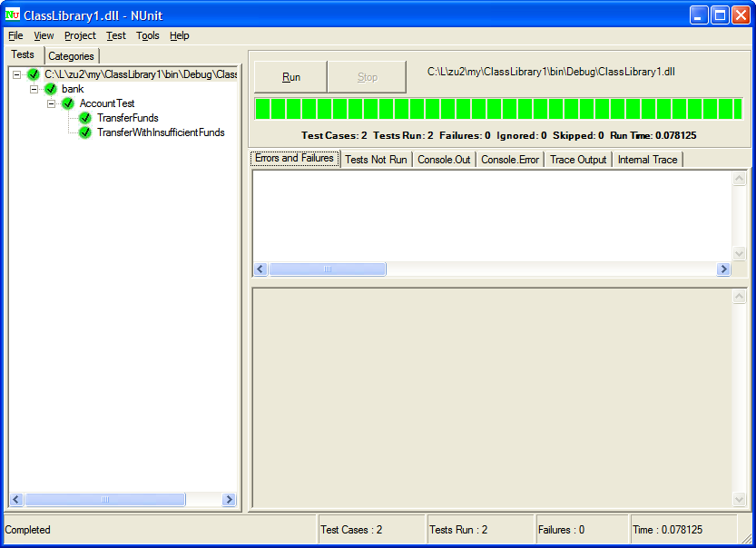Open the Internal Trace tab
The image size is (756, 548).
(x=647, y=160)
